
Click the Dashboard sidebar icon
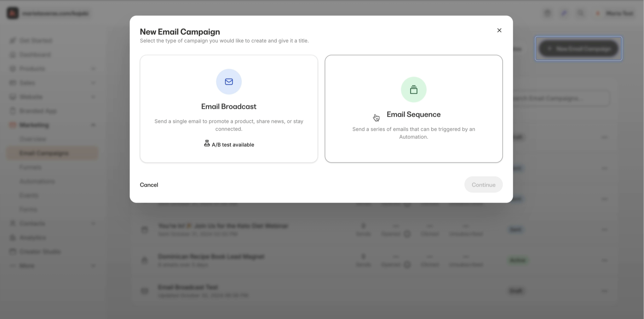coord(13,55)
